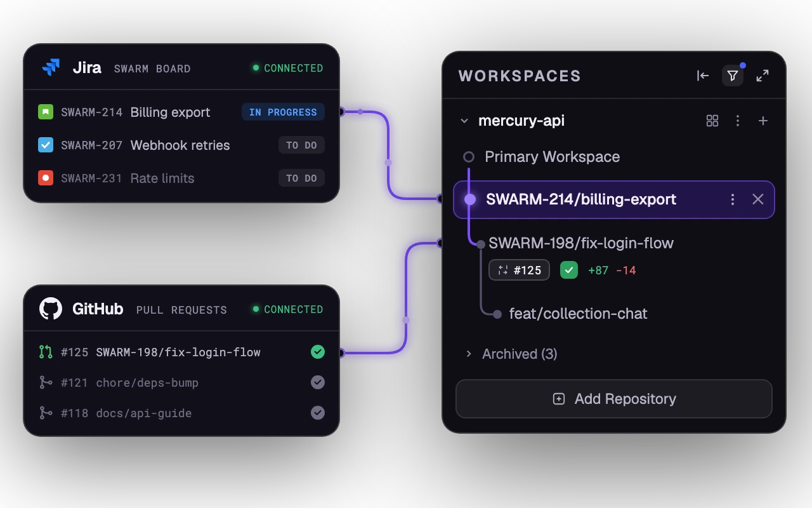Screen dimensions: 812x508
Task: Open mercury-api grid view icon
Action: pyautogui.click(x=712, y=121)
